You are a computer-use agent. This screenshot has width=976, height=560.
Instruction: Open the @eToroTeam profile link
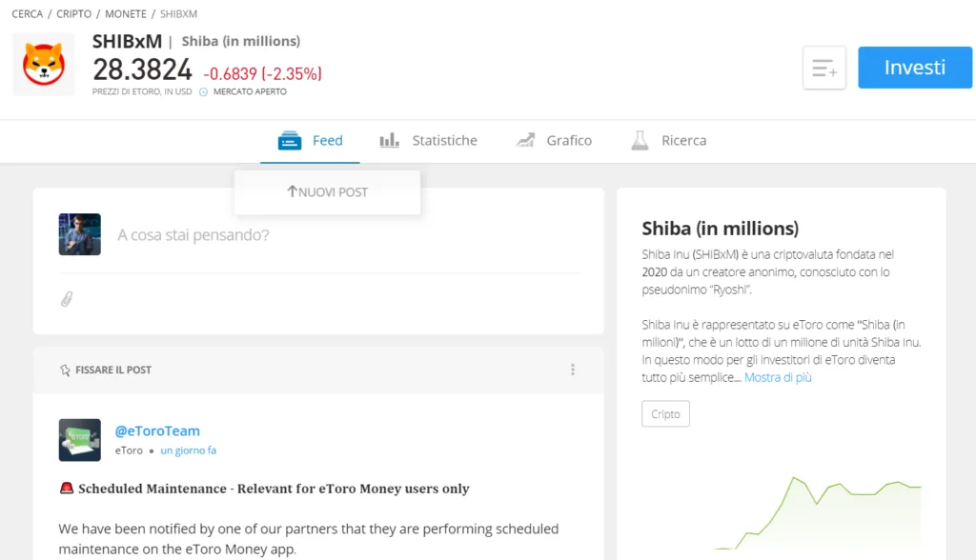[157, 430]
